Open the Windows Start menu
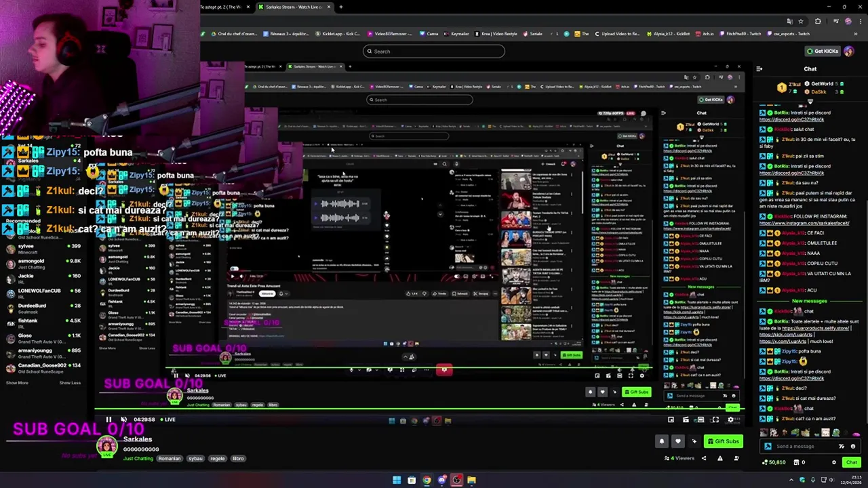 [396, 481]
